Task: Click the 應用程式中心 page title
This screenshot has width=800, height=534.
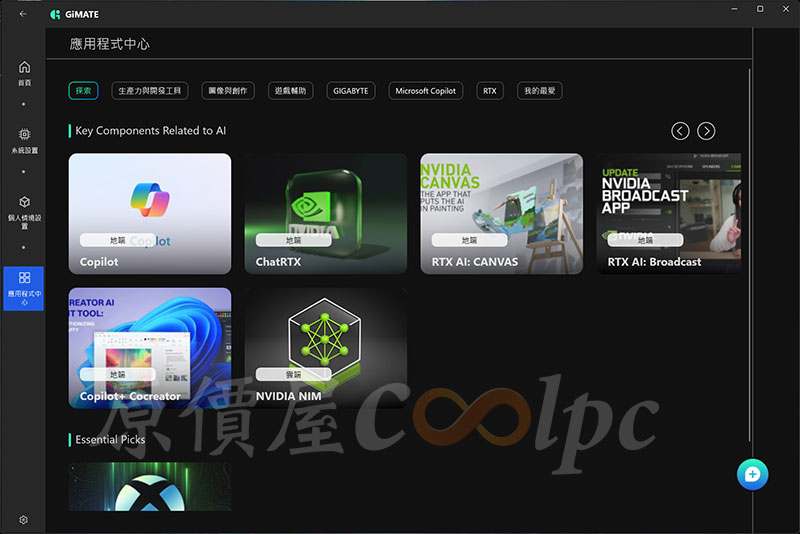Action: point(110,44)
